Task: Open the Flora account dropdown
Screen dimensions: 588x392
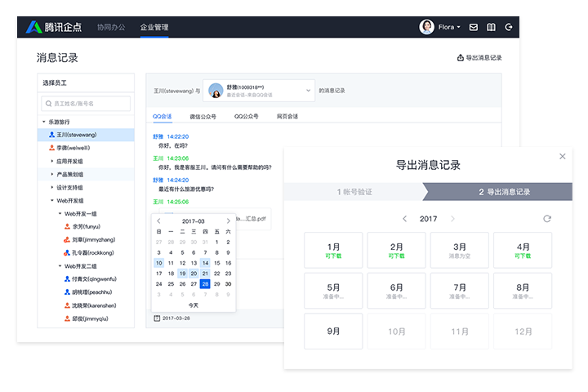Action: 449,27
